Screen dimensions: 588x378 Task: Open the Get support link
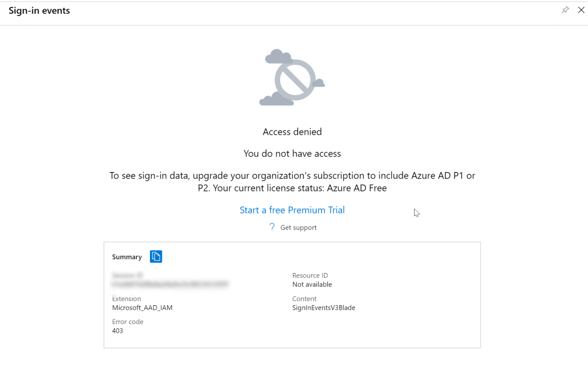click(x=298, y=228)
